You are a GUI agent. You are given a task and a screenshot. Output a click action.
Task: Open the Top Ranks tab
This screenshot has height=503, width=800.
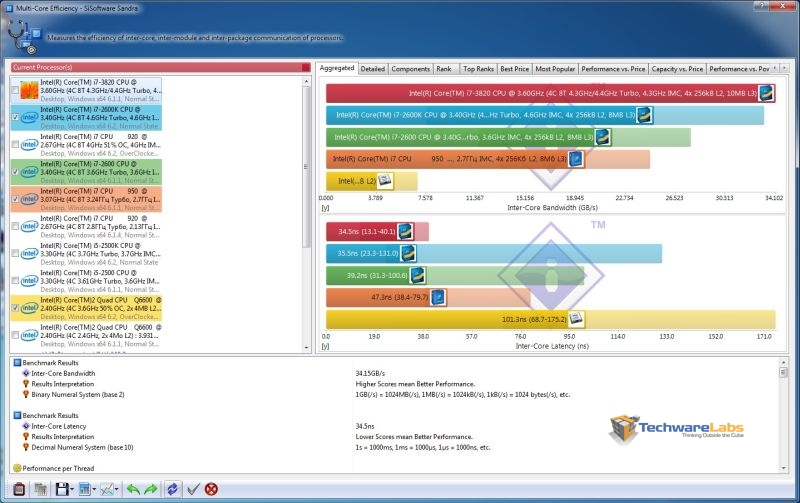pyautogui.click(x=479, y=69)
